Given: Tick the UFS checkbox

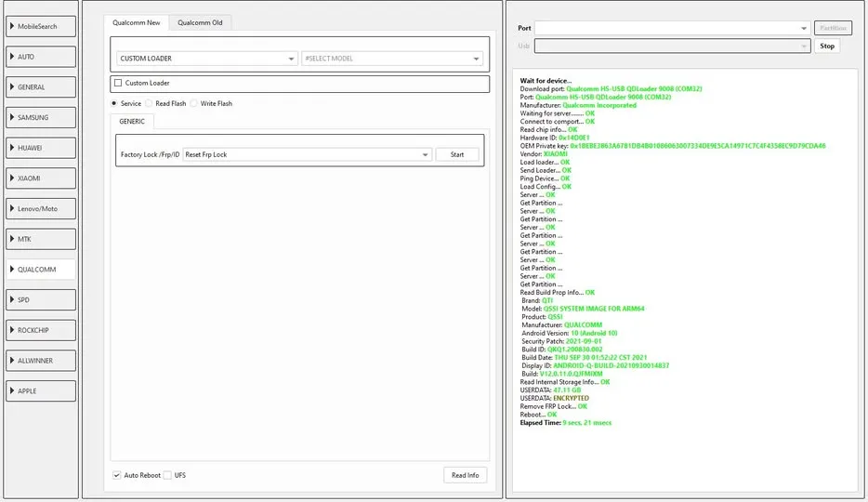Looking at the screenshot, I should 168,475.
